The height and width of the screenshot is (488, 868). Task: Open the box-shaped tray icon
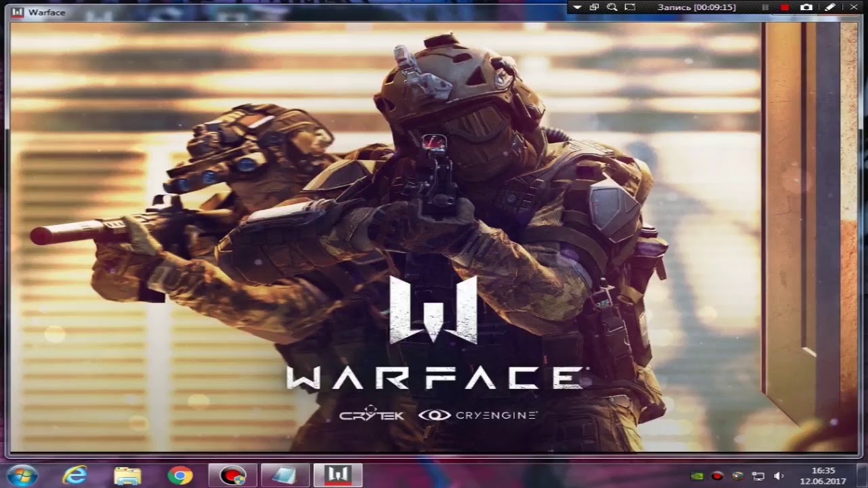[x=737, y=476]
